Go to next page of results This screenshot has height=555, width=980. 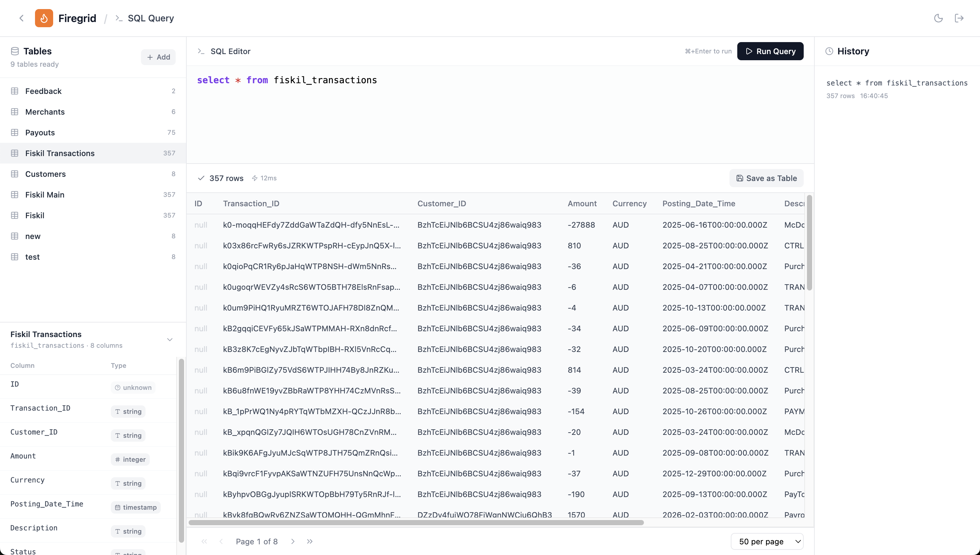pos(293,541)
